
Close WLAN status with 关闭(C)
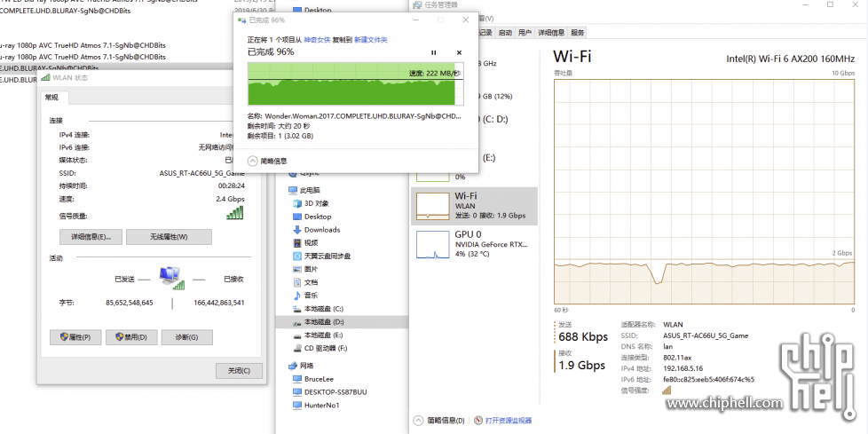[x=239, y=371]
